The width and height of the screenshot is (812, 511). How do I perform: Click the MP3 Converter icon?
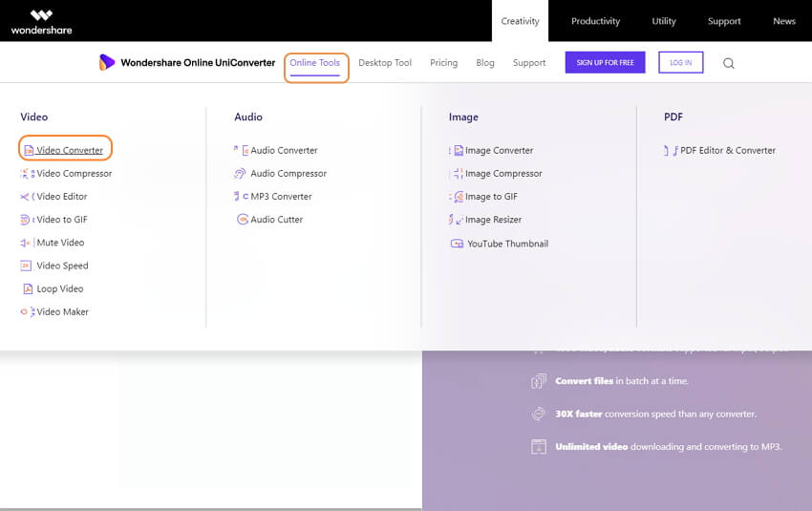(241, 196)
